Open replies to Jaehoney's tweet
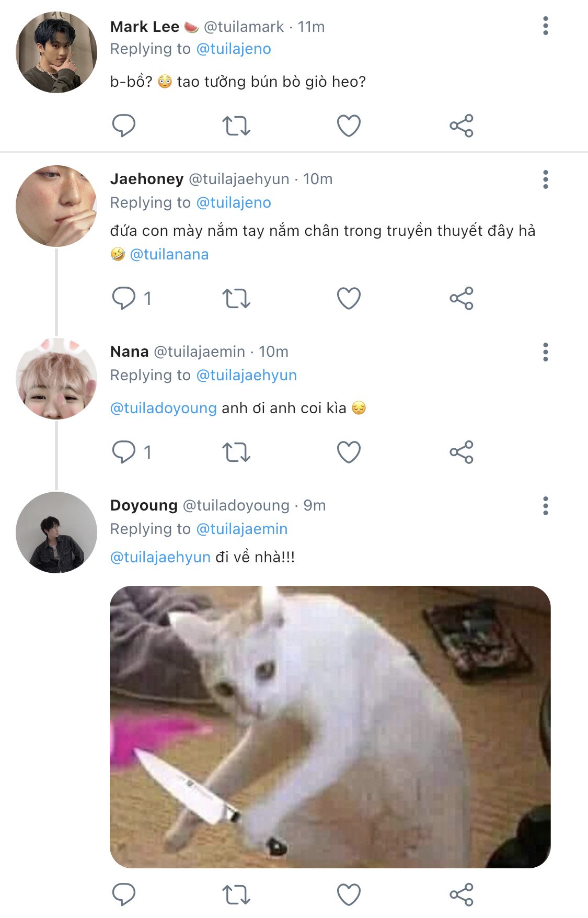588x918 pixels. click(x=132, y=298)
